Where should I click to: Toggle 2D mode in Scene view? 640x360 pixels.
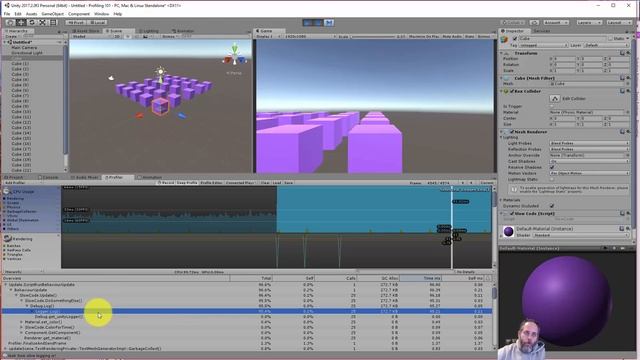tap(117, 36)
